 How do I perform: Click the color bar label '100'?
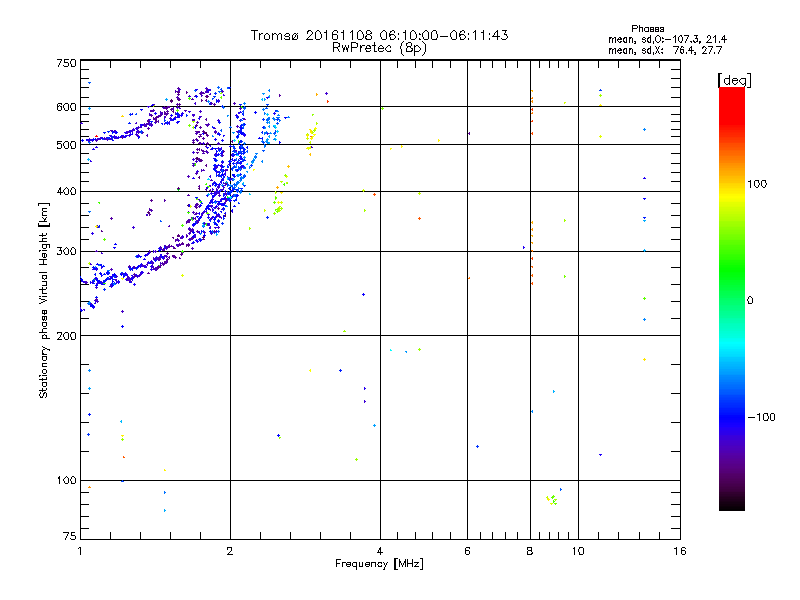[x=757, y=184]
